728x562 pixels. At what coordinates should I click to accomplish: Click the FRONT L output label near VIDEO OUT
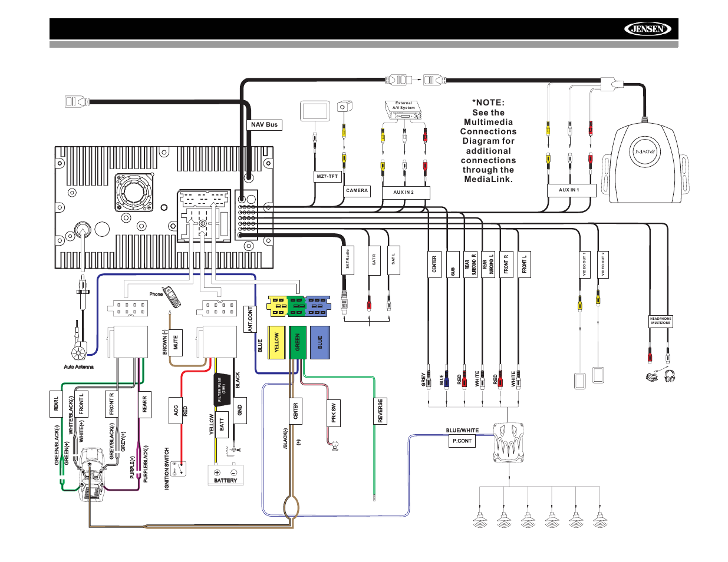coord(524,264)
